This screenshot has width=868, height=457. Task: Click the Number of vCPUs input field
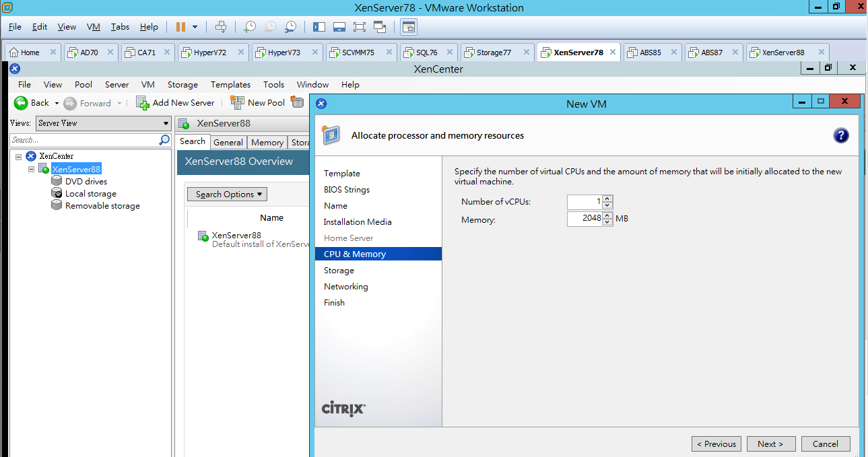[585, 202]
